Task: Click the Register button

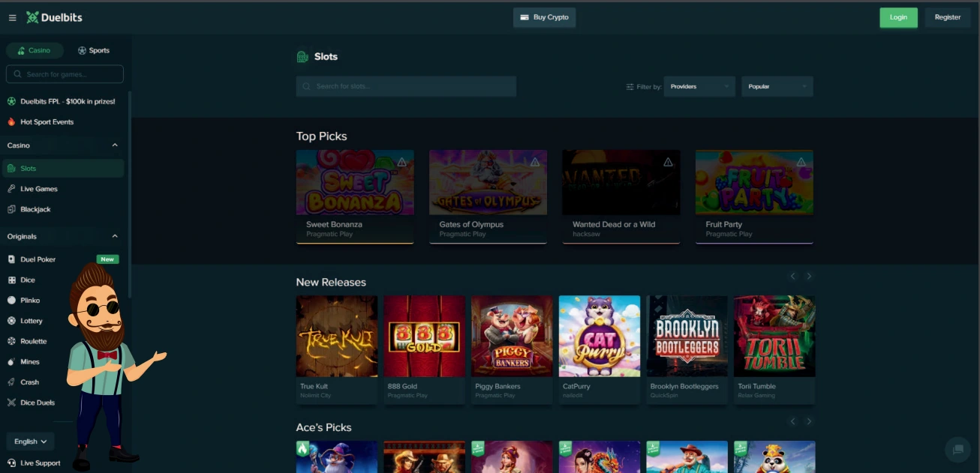Action: pos(948,17)
